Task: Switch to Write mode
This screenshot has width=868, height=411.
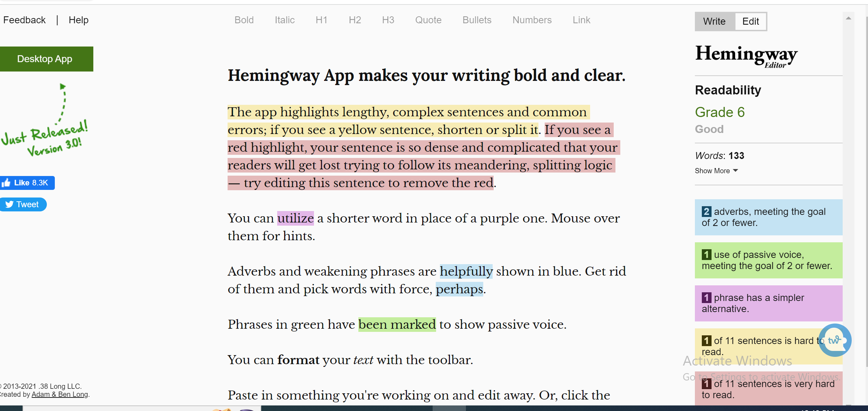Action: [x=714, y=22]
